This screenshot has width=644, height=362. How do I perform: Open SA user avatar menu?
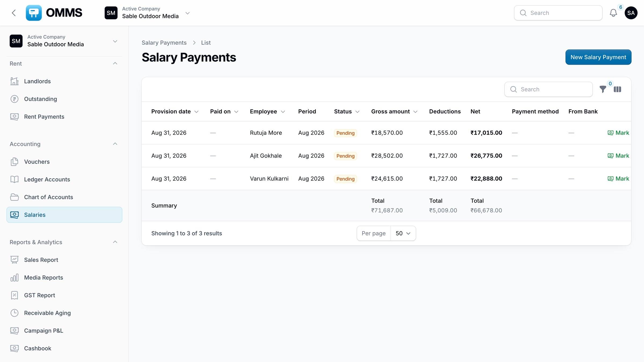coord(631,13)
